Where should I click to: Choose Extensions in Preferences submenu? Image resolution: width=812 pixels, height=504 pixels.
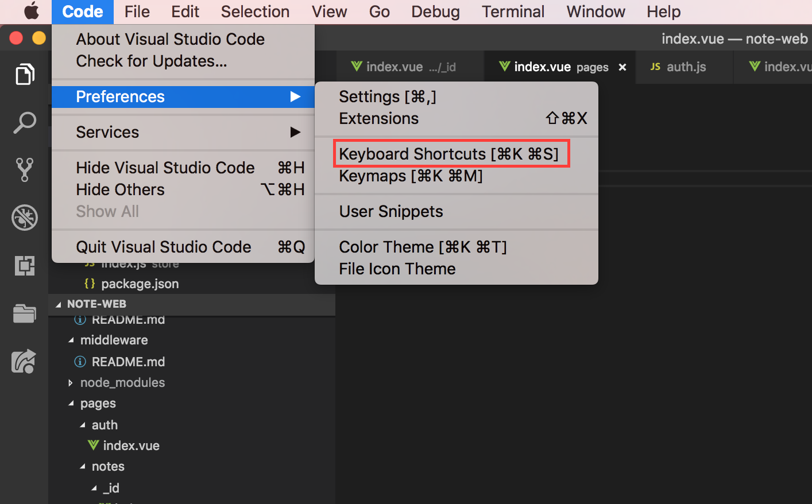(457, 118)
